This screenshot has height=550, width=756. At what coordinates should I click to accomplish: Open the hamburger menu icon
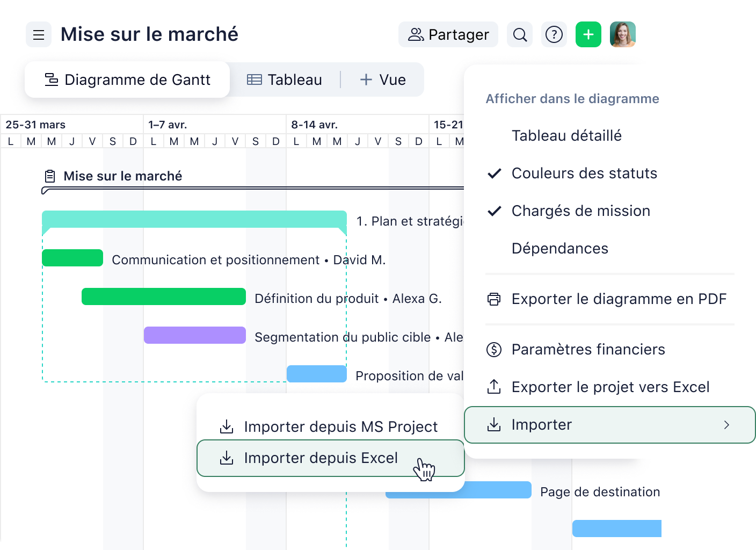coord(39,35)
